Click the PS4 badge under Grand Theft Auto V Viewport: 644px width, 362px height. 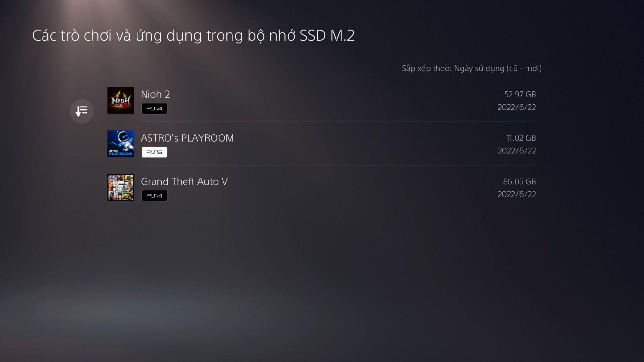pyautogui.click(x=154, y=196)
